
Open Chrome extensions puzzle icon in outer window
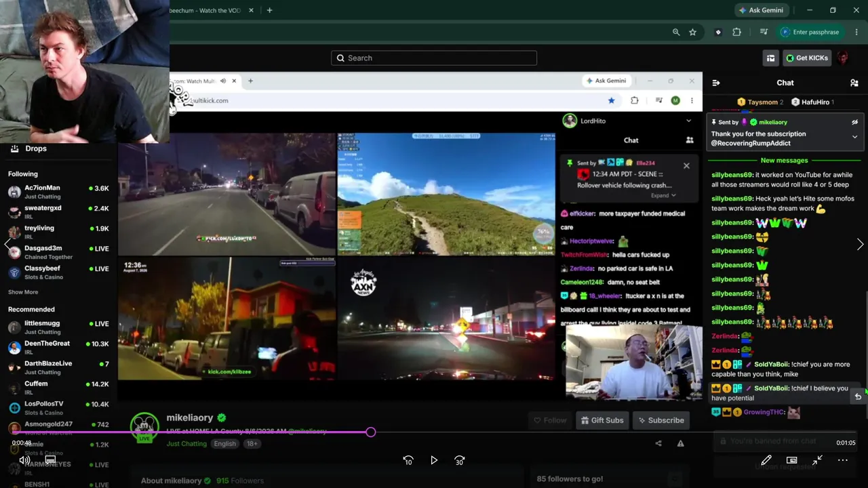click(x=736, y=32)
